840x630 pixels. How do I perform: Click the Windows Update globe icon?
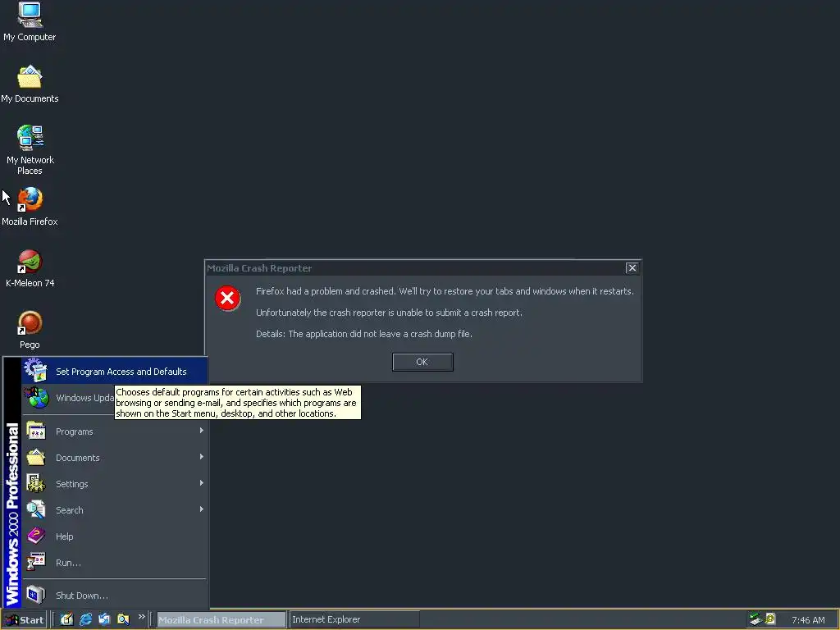coord(36,398)
